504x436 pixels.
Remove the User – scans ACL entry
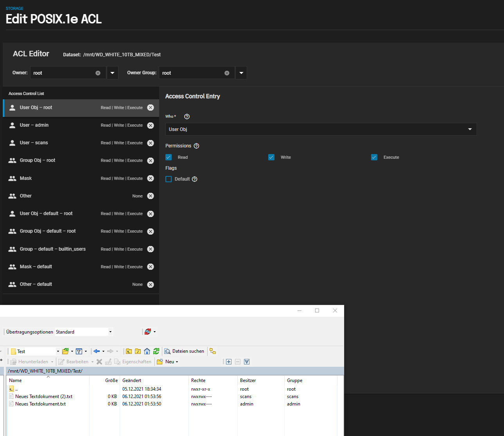[x=151, y=143]
